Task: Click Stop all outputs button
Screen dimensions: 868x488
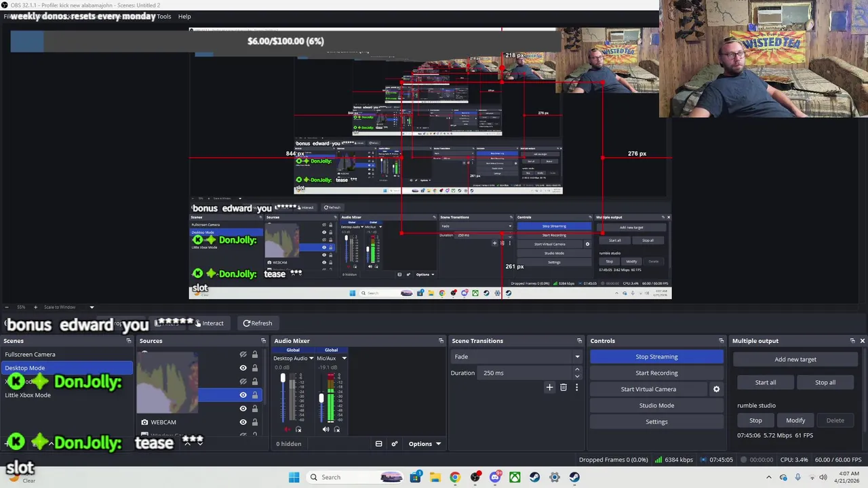Action: point(825,382)
